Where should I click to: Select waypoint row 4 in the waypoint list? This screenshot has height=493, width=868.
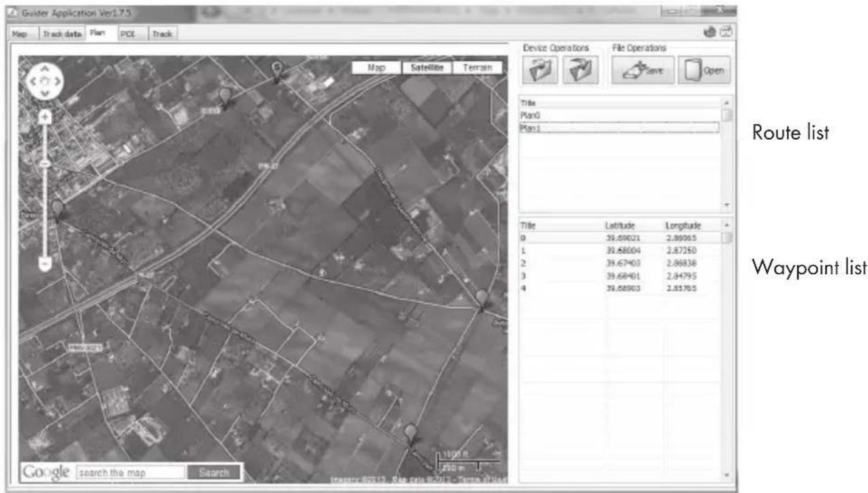(619, 288)
